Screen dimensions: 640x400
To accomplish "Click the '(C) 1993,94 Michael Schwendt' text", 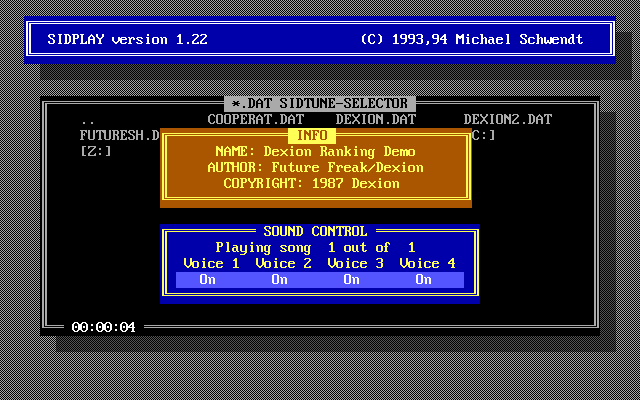I will 472,39.
